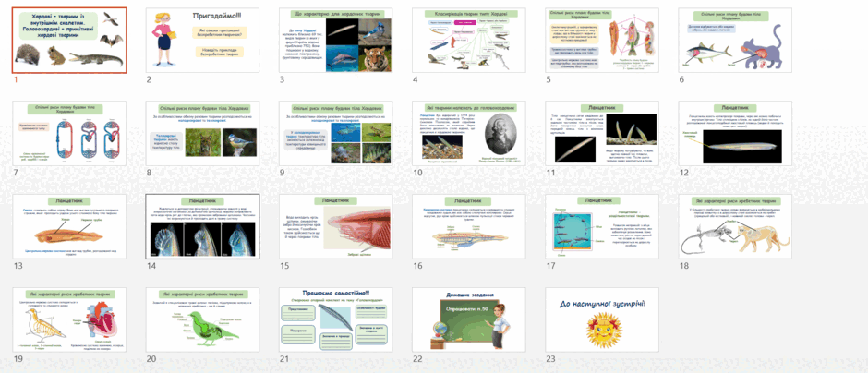Viewport: 868px width, 373px height.
Task: Open slide 21 independent work worksheet
Action: pyautogui.click(x=336, y=319)
